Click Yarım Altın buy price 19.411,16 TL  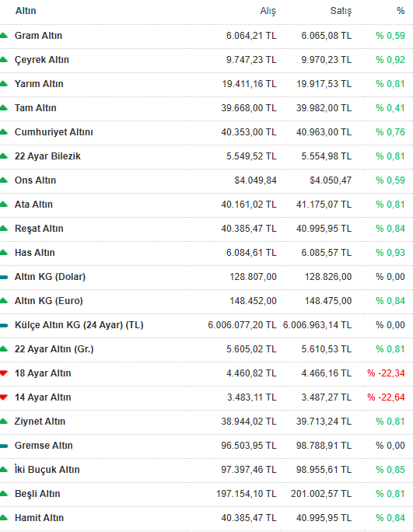point(249,84)
